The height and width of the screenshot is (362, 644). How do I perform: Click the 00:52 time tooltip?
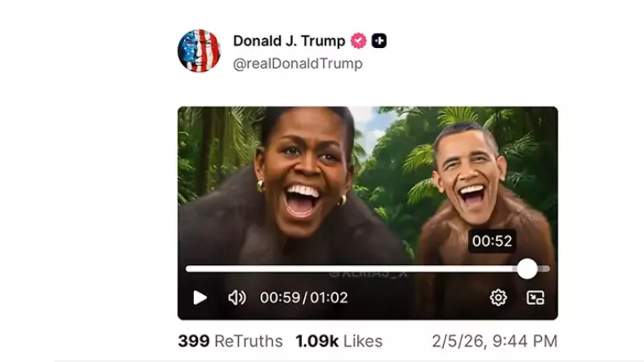[492, 241]
